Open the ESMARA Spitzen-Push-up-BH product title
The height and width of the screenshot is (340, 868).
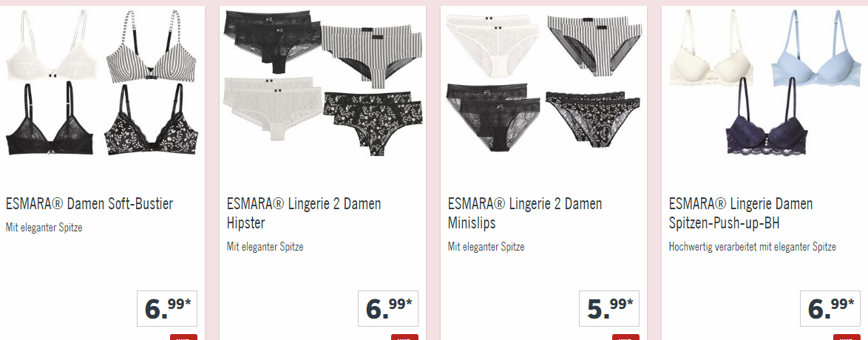(741, 213)
